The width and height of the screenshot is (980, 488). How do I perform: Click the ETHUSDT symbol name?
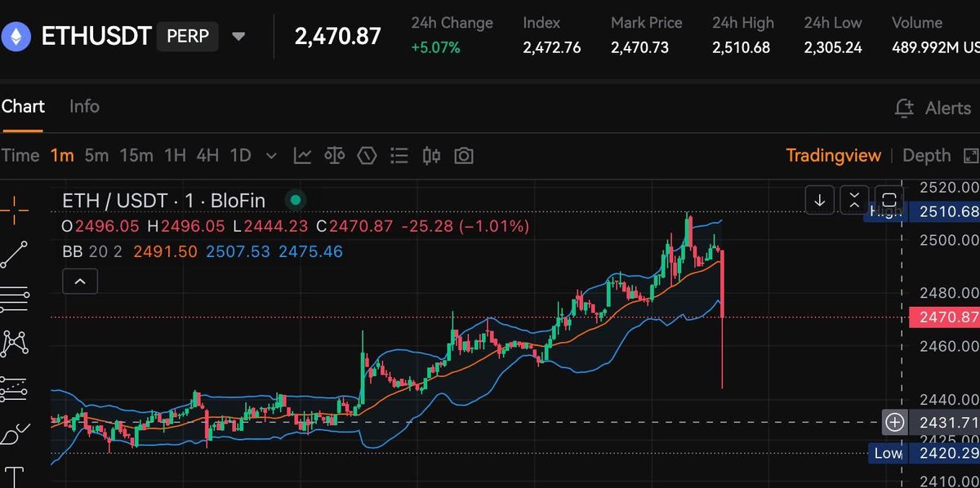tap(96, 37)
